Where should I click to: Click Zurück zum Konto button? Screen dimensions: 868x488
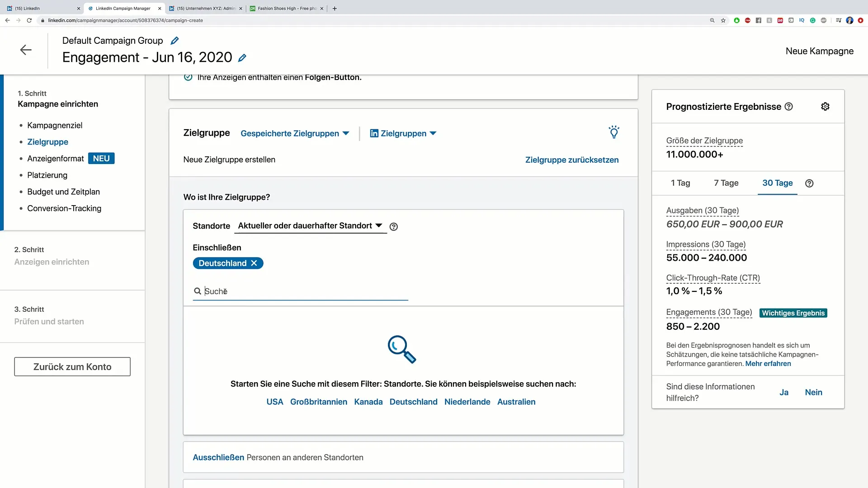72,367
